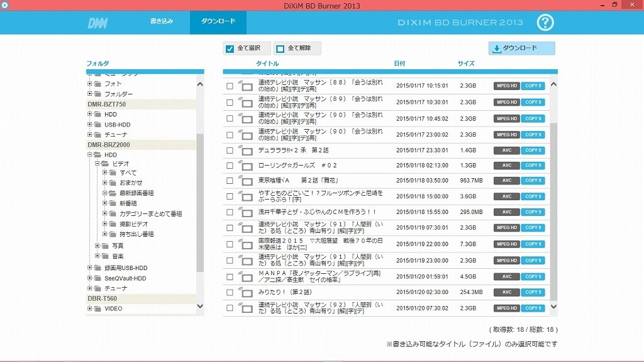Click folder icon next to USB-HDD
644x362 pixels.
click(97, 125)
